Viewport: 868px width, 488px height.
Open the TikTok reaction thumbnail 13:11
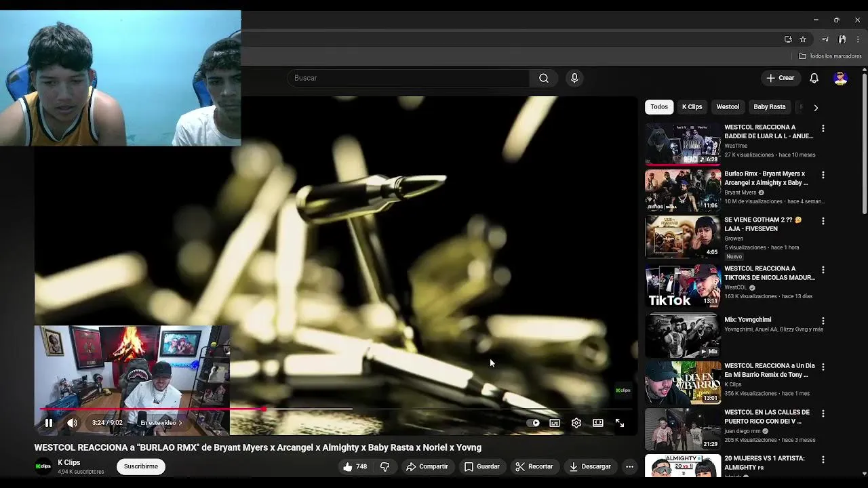[x=683, y=285]
